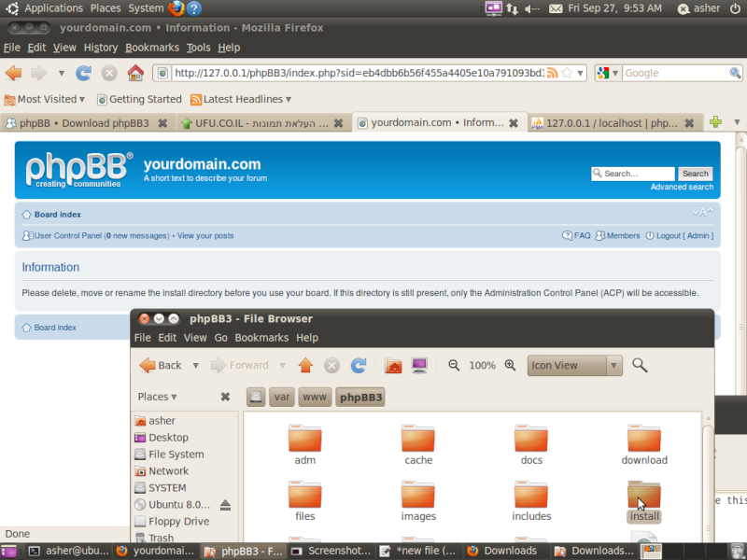Select the docs folder
Viewport: 747px width, 560px height.
(531, 445)
